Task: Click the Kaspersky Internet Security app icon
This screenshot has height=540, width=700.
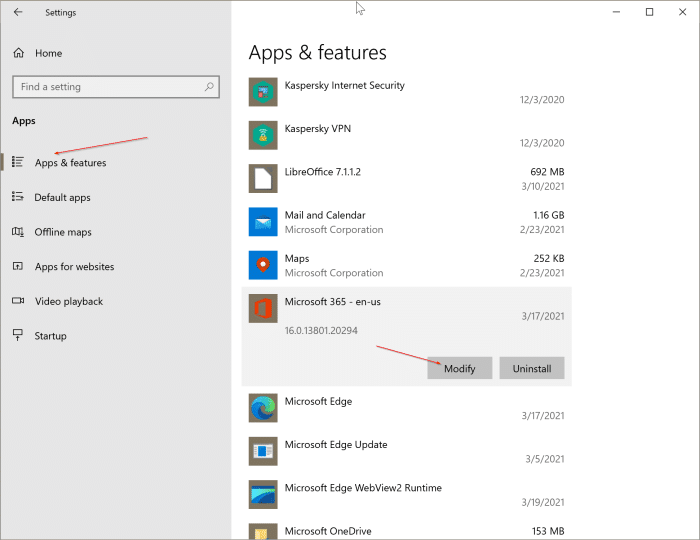Action: click(262, 92)
